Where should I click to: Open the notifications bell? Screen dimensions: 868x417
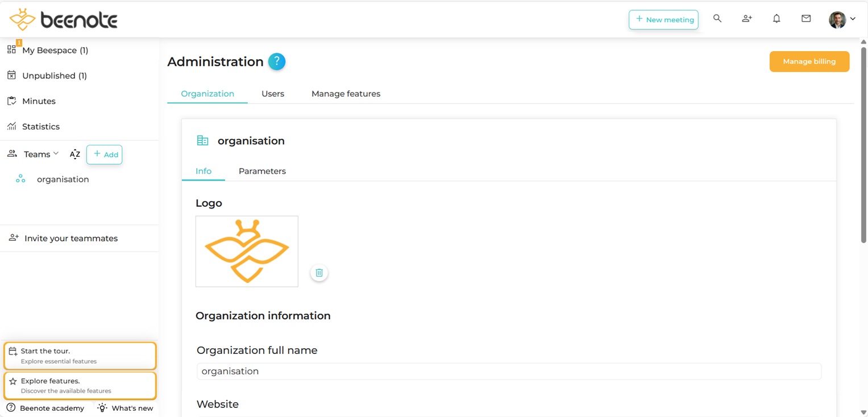(776, 18)
